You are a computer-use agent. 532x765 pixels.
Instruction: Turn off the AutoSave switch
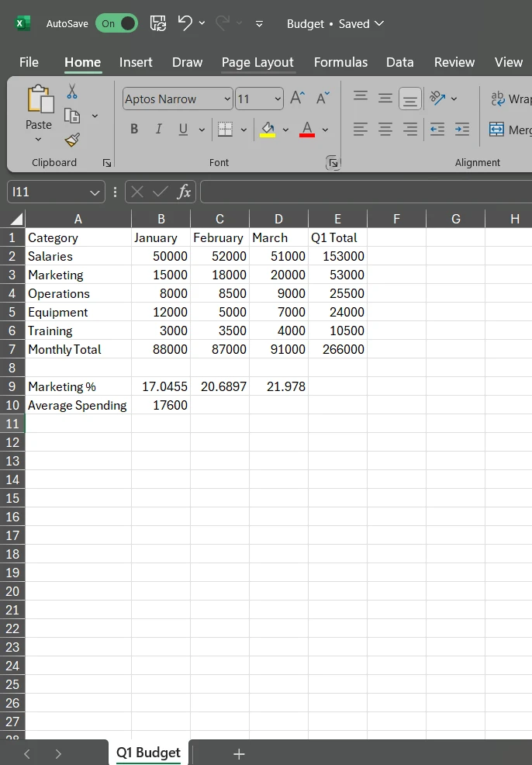[116, 23]
